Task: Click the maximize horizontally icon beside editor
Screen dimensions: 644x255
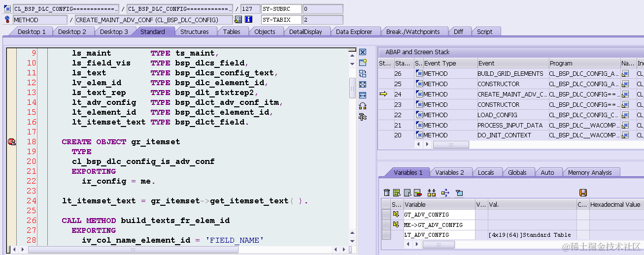Action: [363, 95]
